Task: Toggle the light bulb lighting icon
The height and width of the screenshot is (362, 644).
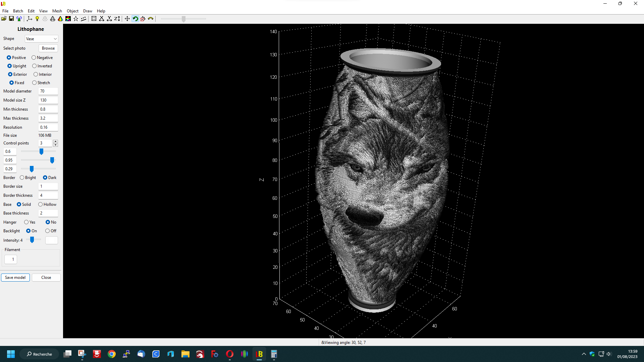Action: point(37,19)
